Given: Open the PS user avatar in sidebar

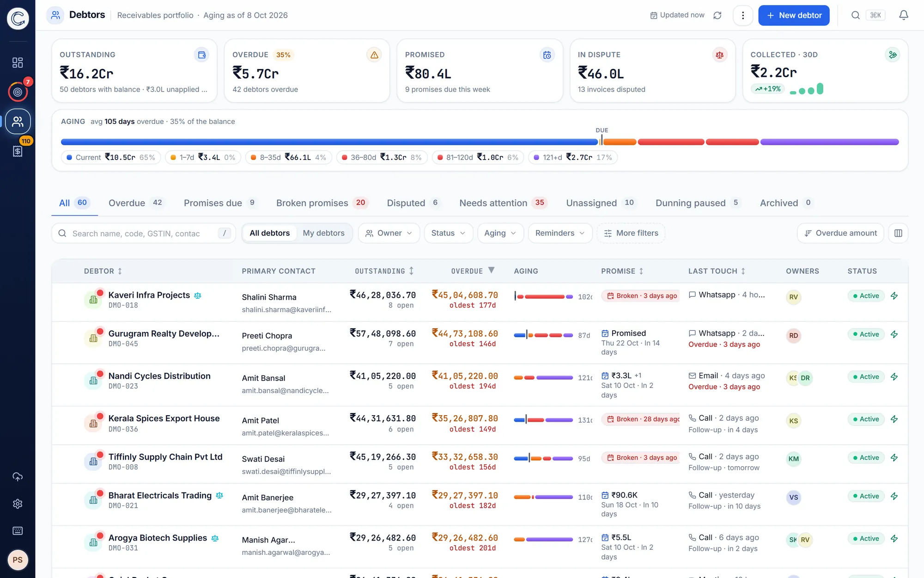Looking at the screenshot, I should 18,560.
